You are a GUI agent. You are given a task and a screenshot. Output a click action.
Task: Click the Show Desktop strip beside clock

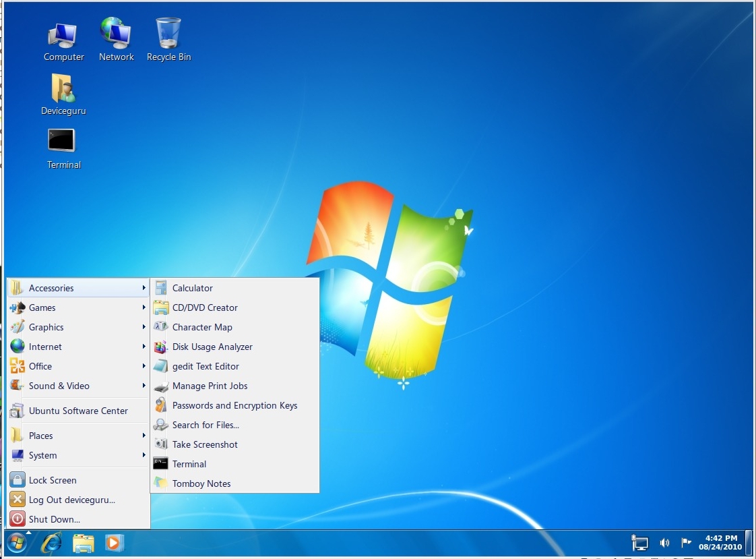749,543
